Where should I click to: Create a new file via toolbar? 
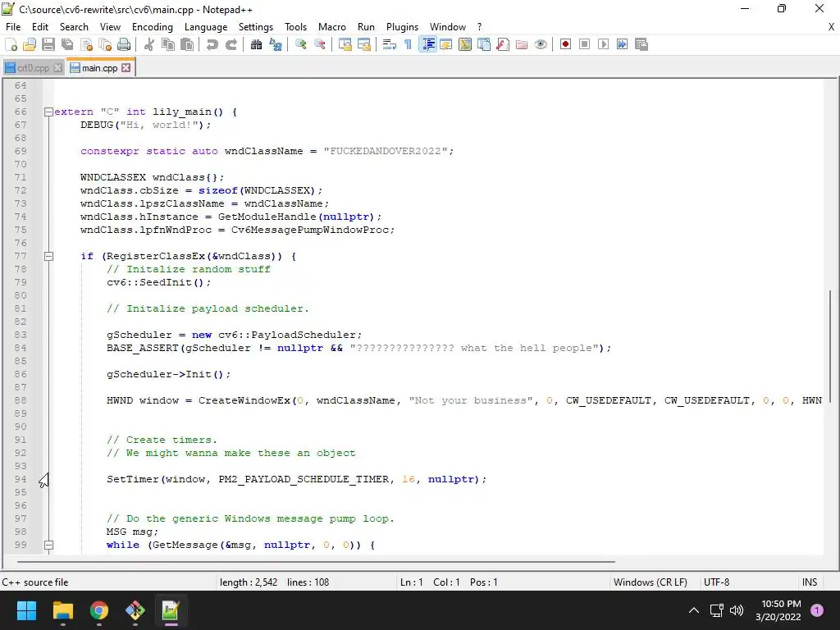coord(11,44)
